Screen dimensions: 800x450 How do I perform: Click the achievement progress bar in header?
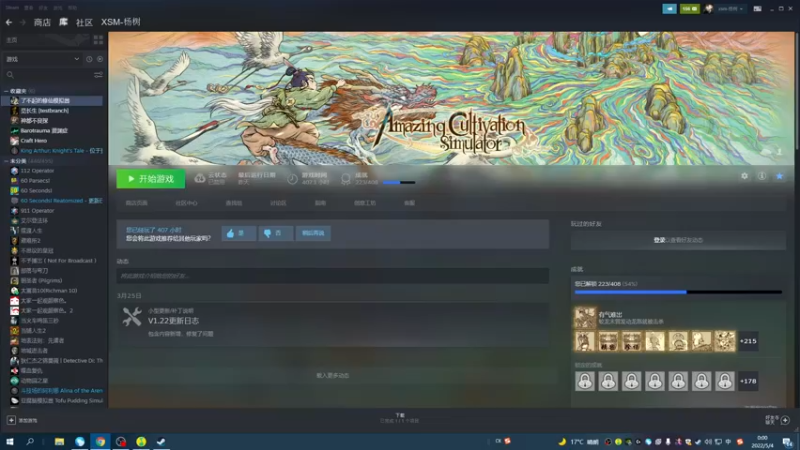[399, 182]
